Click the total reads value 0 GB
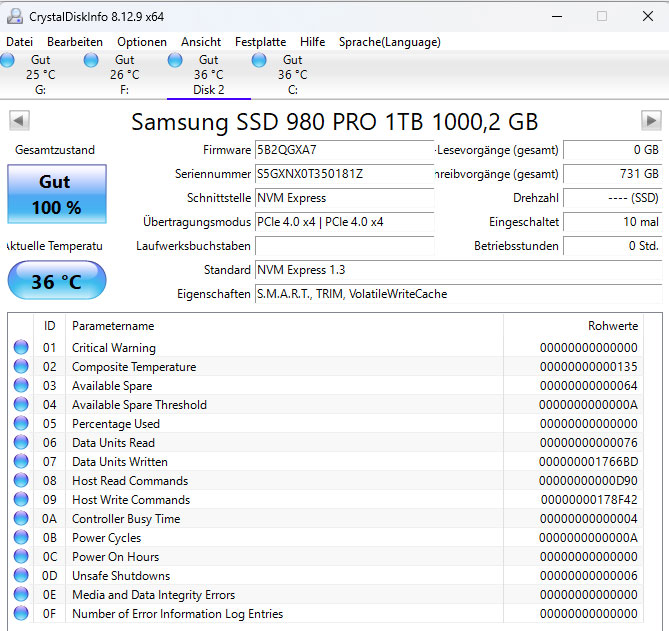 [x=613, y=150]
